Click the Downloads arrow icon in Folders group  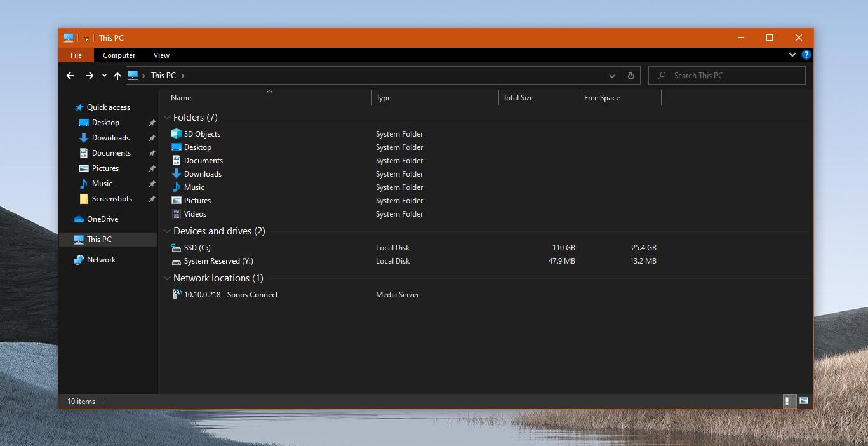pyautogui.click(x=177, y=174)
